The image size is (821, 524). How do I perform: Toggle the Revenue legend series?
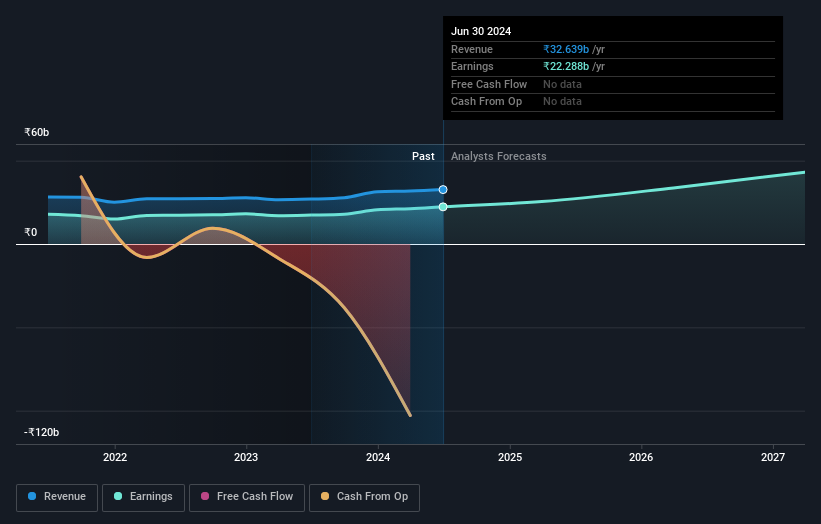tap(57, 497)
